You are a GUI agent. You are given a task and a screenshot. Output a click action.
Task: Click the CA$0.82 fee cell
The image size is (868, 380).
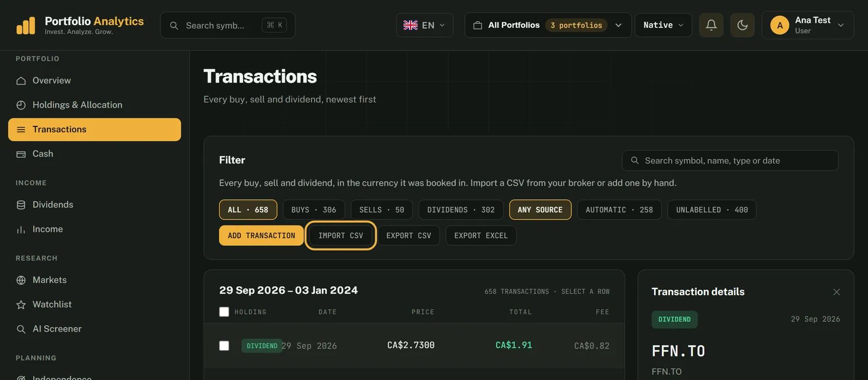click(x=592, y=346)
